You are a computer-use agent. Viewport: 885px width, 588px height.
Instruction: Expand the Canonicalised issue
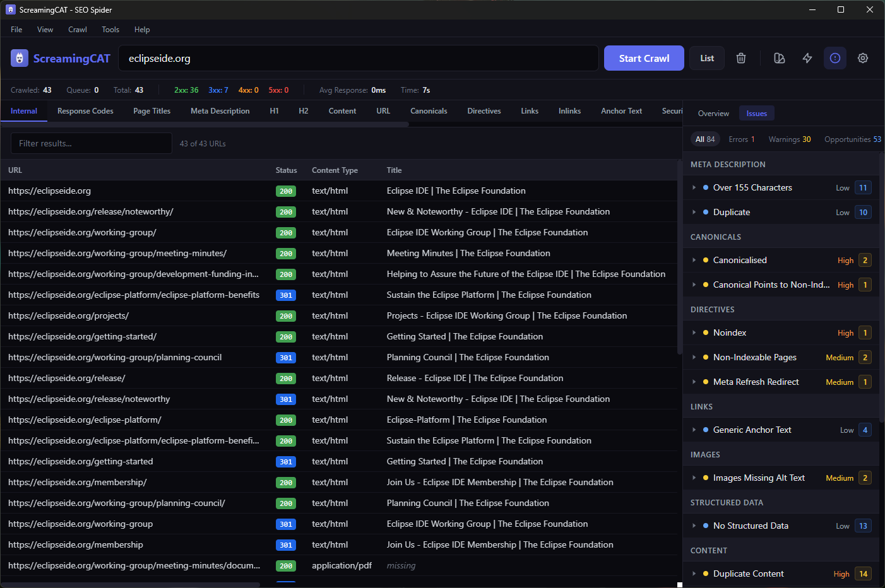[694, 260]
